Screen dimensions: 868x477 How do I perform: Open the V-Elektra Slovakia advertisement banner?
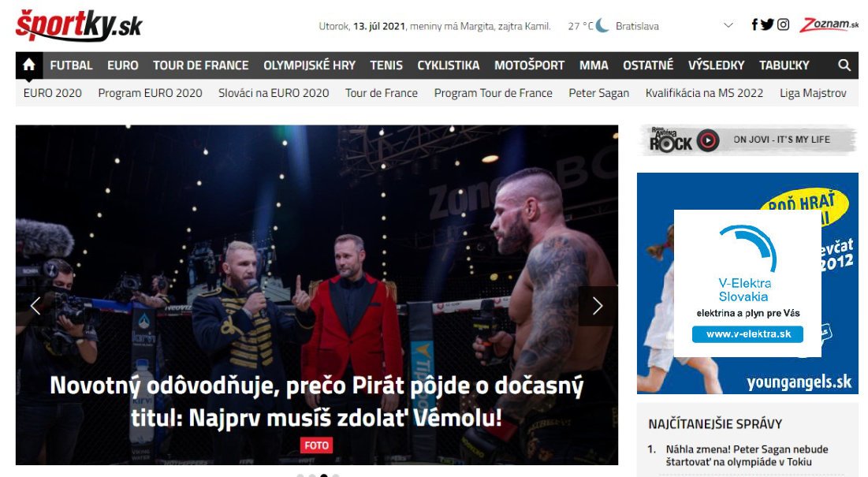[x=747, y=283]
